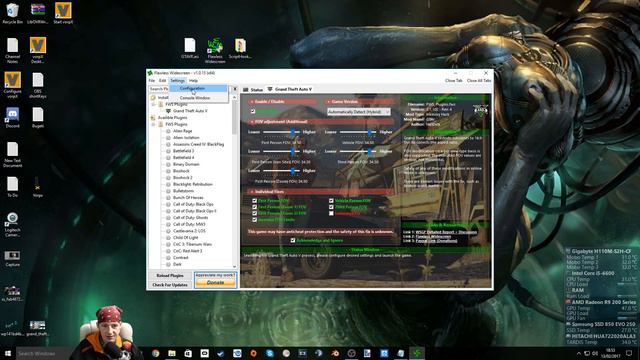Toggle the fix Enabled checkbox
Screen dimensions: 640x360
tap(253, 111)
